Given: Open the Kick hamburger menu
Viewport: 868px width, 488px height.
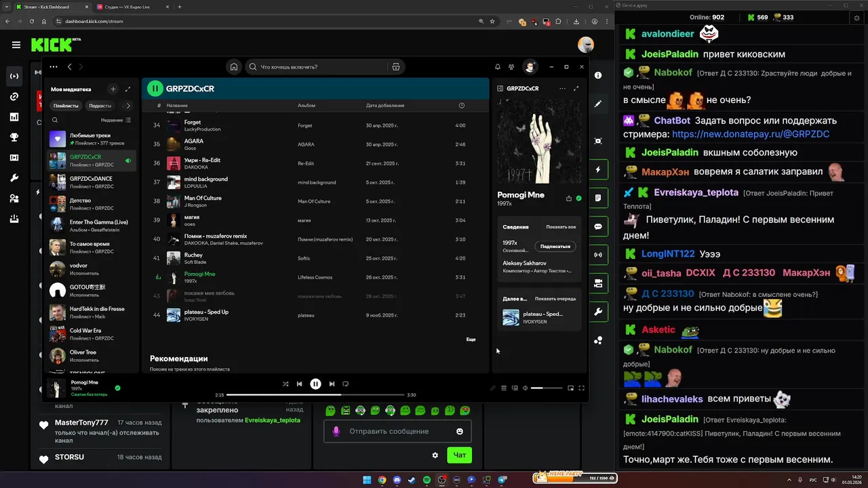Looking at the screenshot, I should (x=16, y=45).
